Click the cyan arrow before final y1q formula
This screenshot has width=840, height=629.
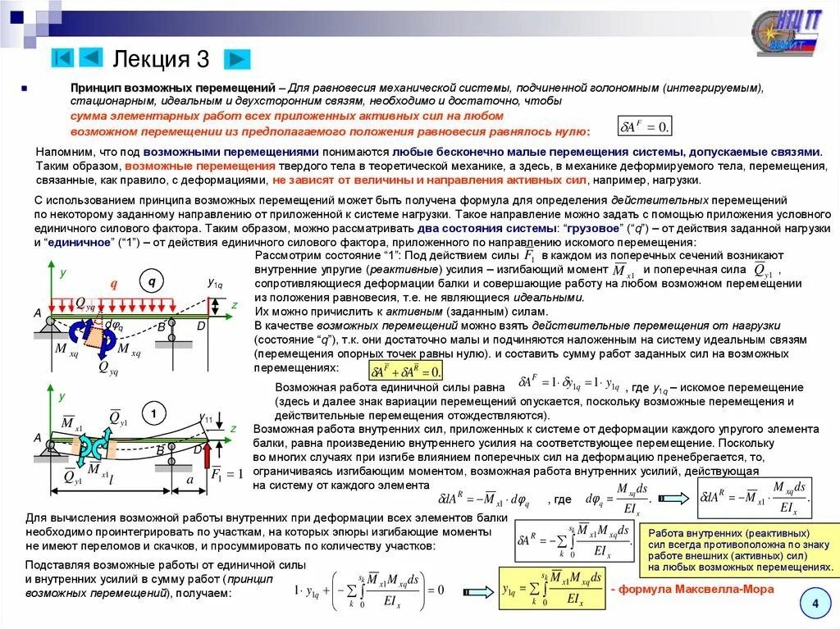click(x=478, y=592)
